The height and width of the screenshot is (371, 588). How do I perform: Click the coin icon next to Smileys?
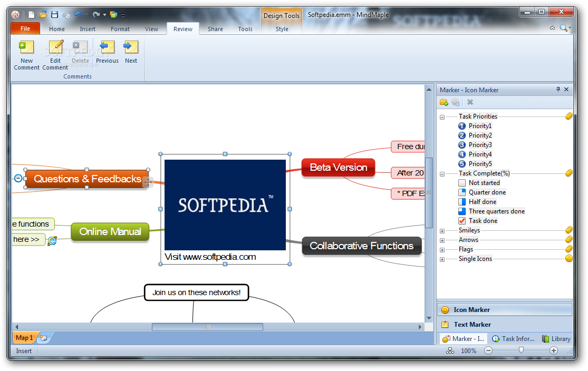[x=569, y=230]
